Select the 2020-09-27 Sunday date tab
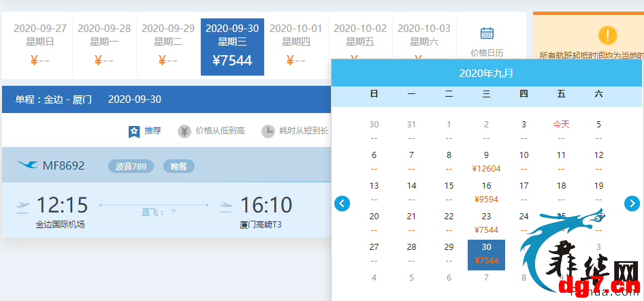644x301 pixels. click(x=40, y=47)
